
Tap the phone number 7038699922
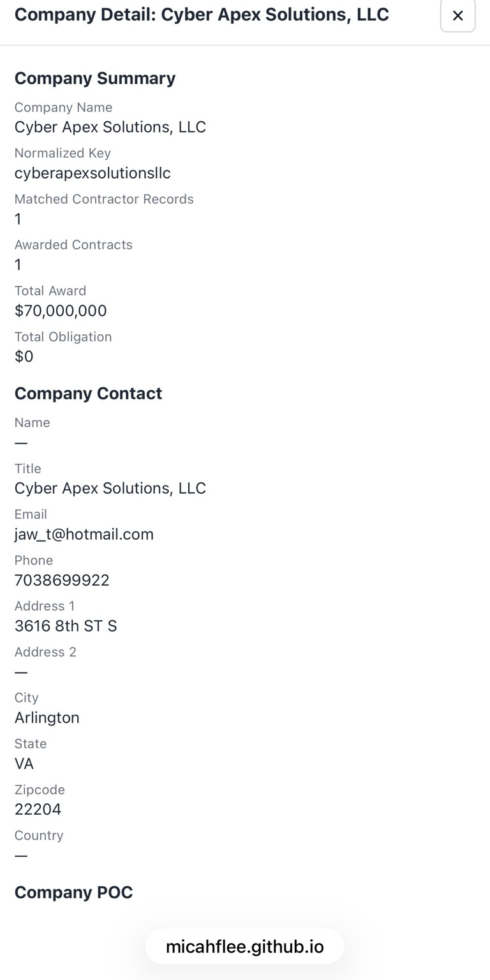pyautogui.click(x=62, y=580)
